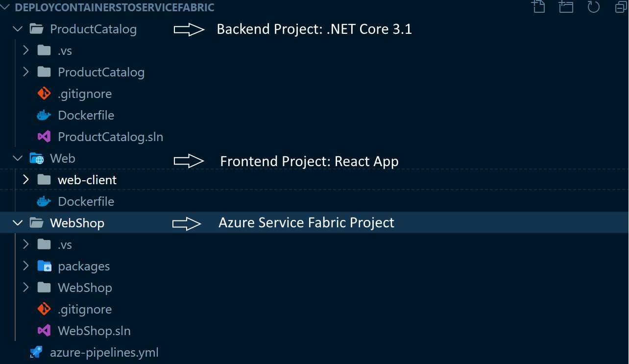Viewport: 629px width, 364px height.
Task: Collapse the WebShop folder
Action: click(18, 222)
